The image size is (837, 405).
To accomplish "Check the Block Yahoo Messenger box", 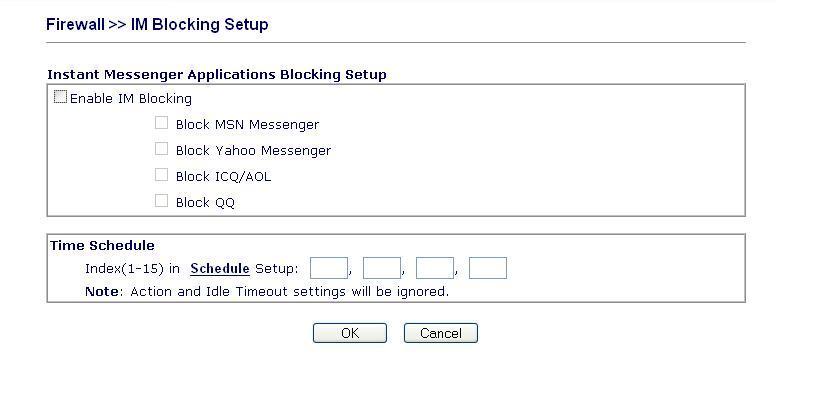I will tap(161, 149).
